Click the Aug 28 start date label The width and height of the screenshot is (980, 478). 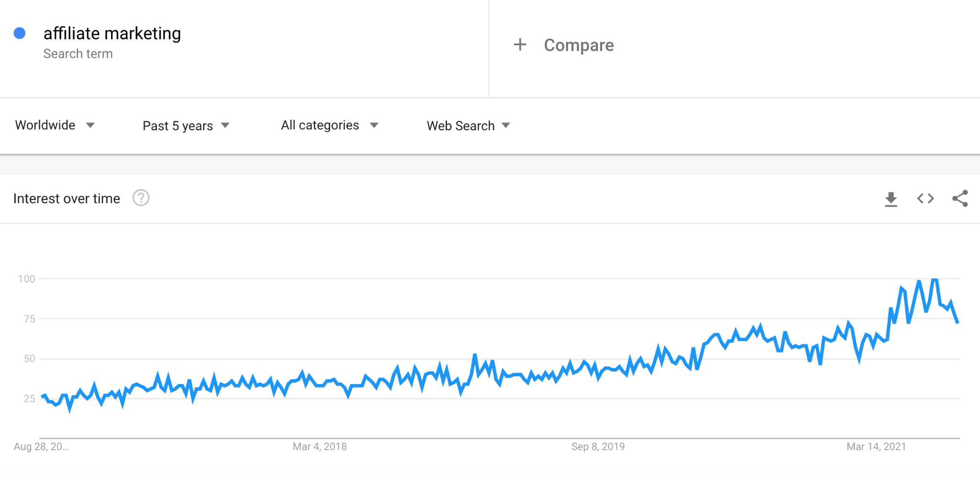click(x=41, y=446)
